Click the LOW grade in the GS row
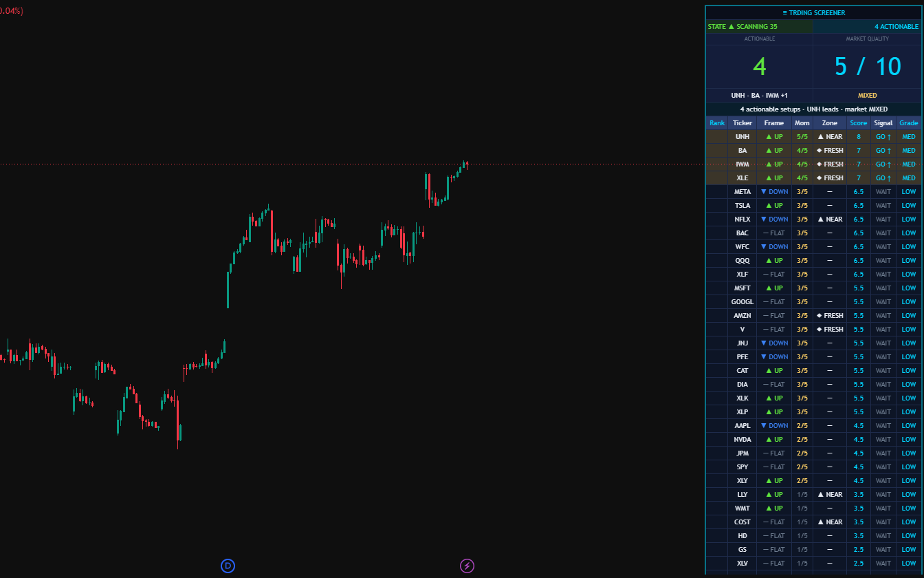924x578 pixels. pos(909,550)
